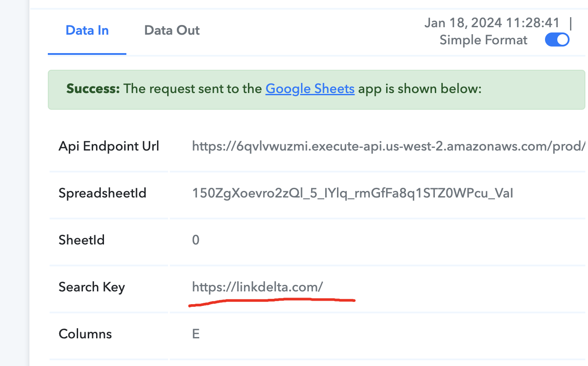Click the amazonaws execute-api URL value
The width and height of the screenshot is (588, 366).
tap(389, 146)
